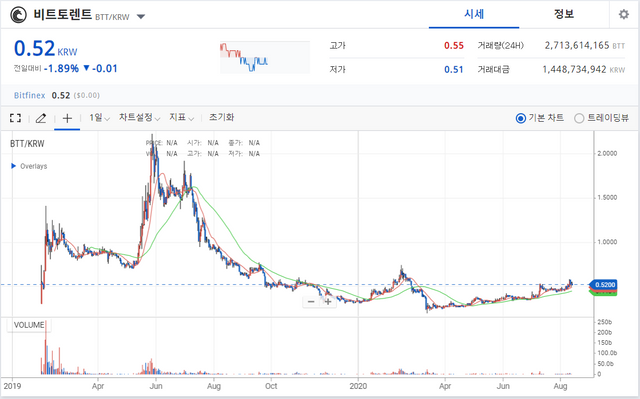
Task: Open the BTT/KRW market selector dropdown arrow
Action: (x=141, y=17)
